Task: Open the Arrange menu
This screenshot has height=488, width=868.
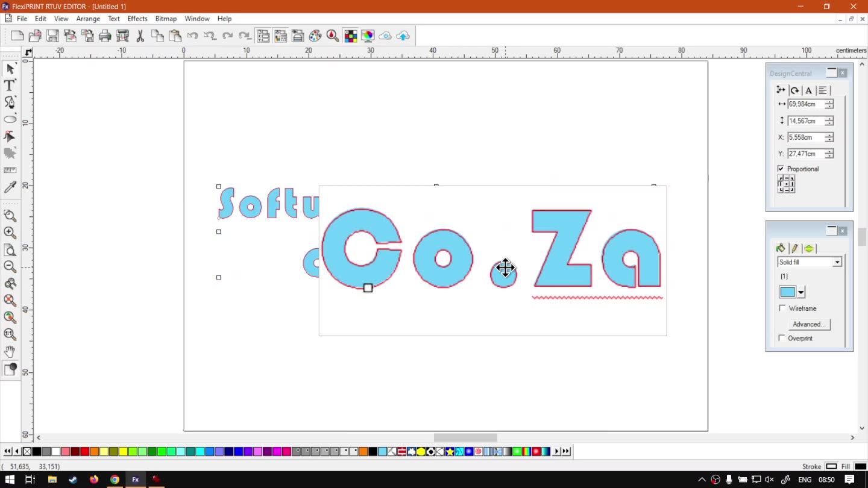Action: [x=88, y=19]
